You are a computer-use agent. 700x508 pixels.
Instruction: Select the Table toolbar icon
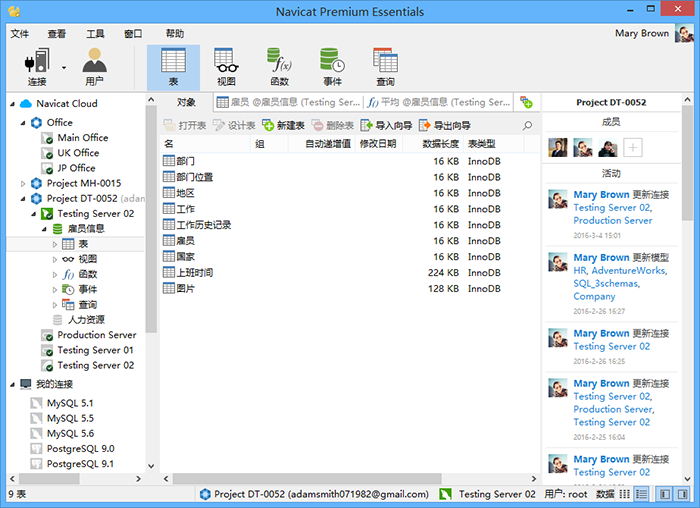click(173, 67)
